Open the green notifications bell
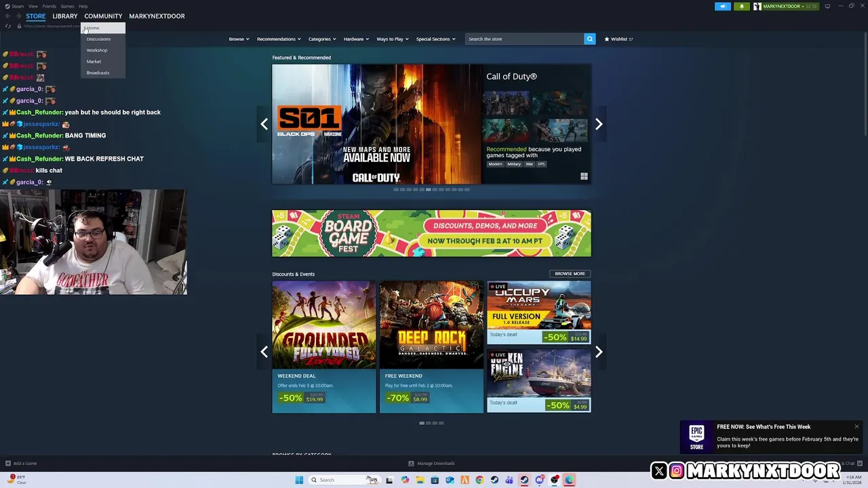Viewport: 868px width, 488px height. (742, 6)
